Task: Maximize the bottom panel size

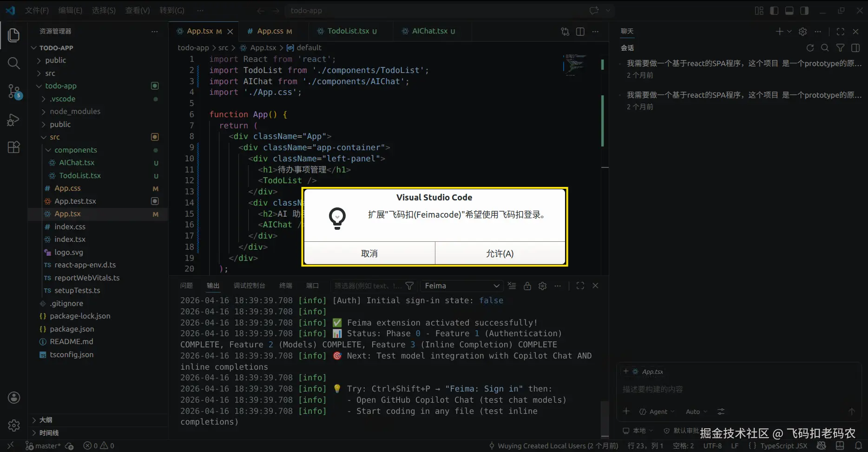Action: [580, 286]
